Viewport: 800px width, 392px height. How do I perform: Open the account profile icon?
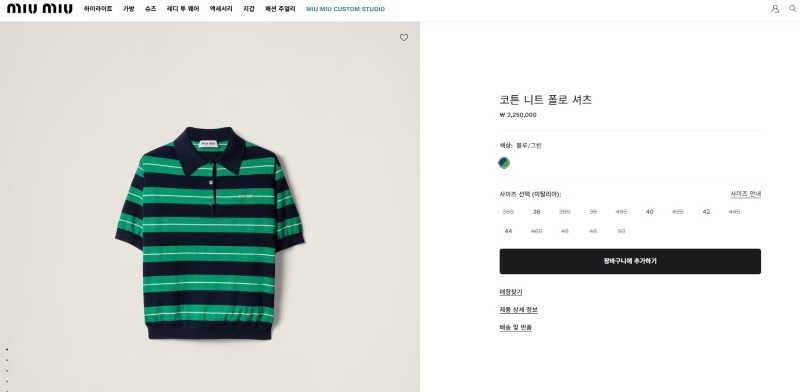[775, 9]
